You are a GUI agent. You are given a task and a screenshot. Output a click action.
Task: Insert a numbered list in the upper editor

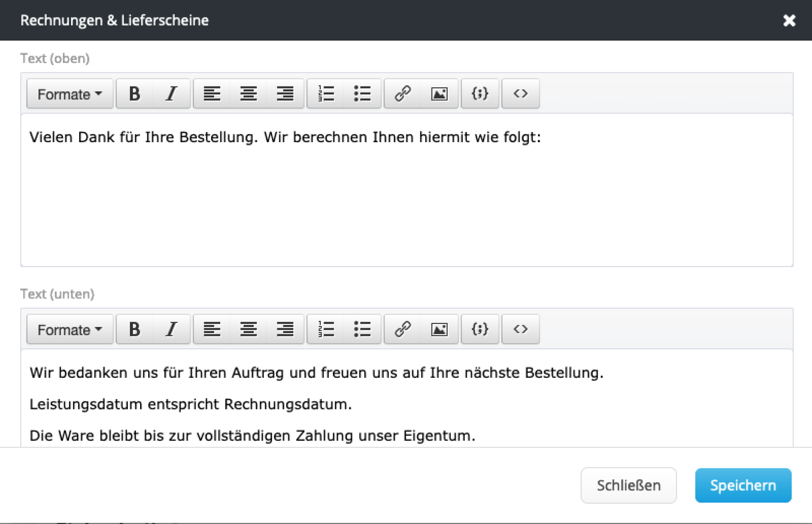tap(325, 94)
